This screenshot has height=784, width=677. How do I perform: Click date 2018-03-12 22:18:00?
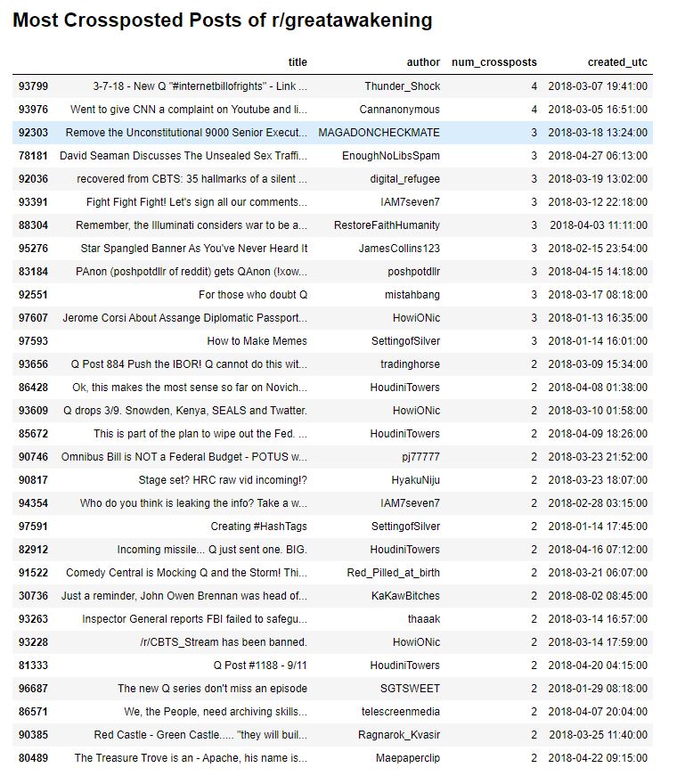point(598,202)
